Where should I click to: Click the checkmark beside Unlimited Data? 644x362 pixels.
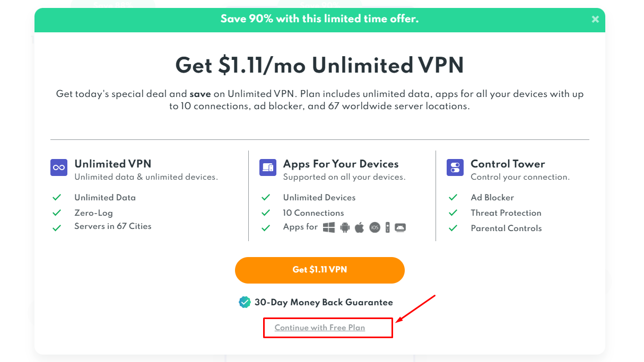tap(57, 197)
